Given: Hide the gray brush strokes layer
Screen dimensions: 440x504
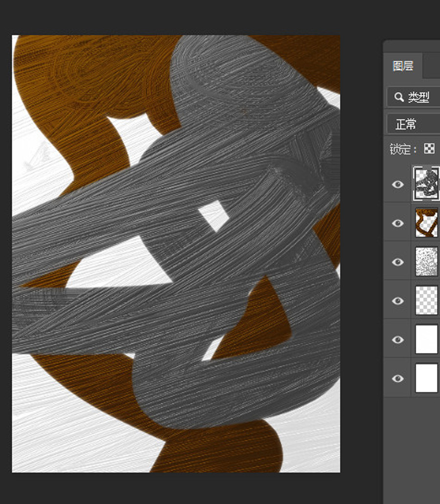Looking at the screenshot, I should 398,184.
